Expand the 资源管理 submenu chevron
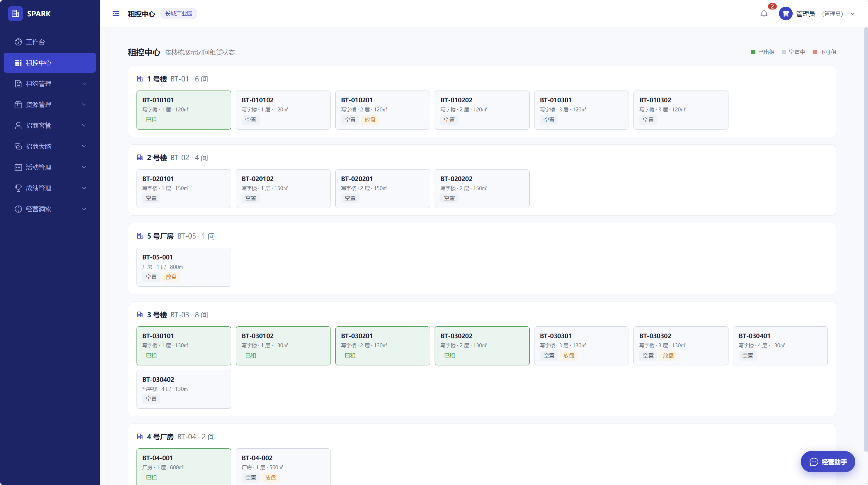 84,104
